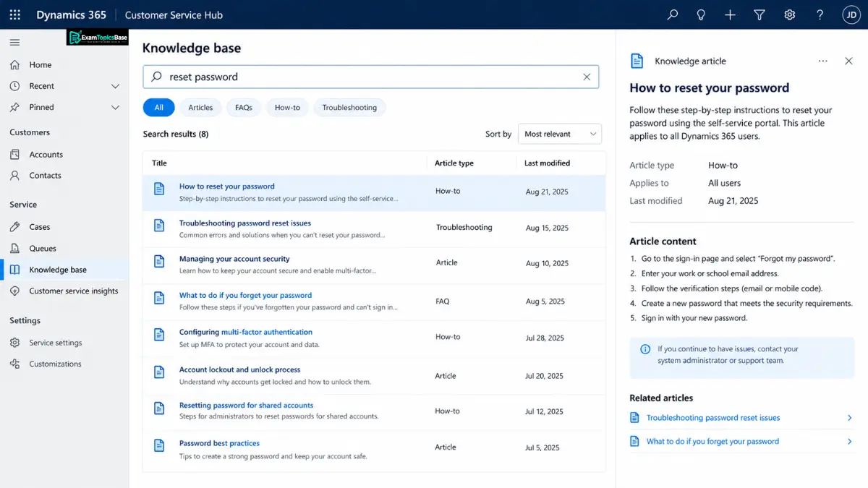
Task: Open the Sort by Most relevant dropdown
Action: pos(560,134)
